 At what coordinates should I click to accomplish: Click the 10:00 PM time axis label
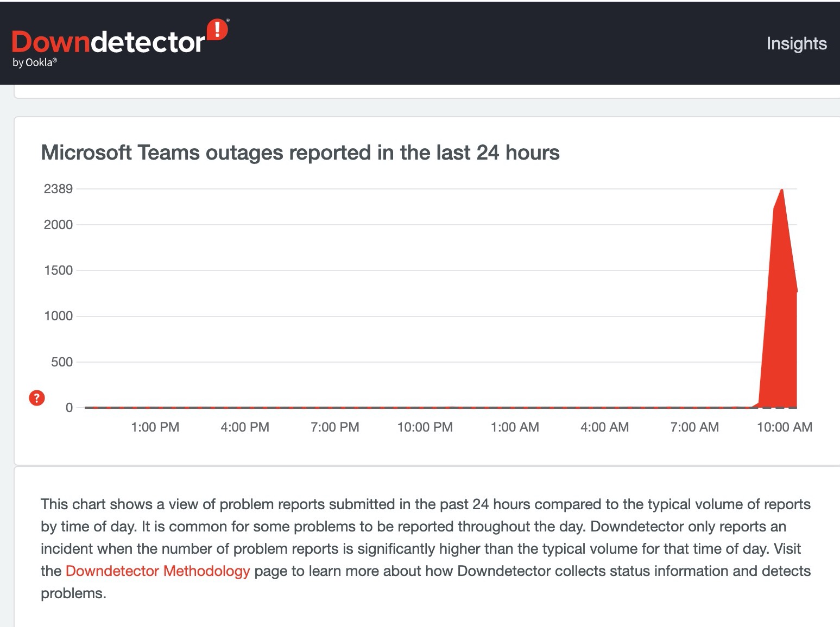pos(425,427)
